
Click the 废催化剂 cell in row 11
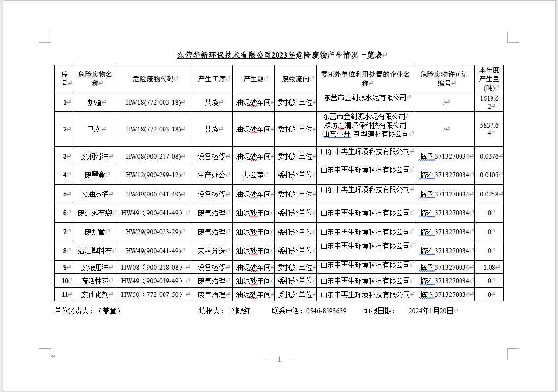(x=95, y=294)
